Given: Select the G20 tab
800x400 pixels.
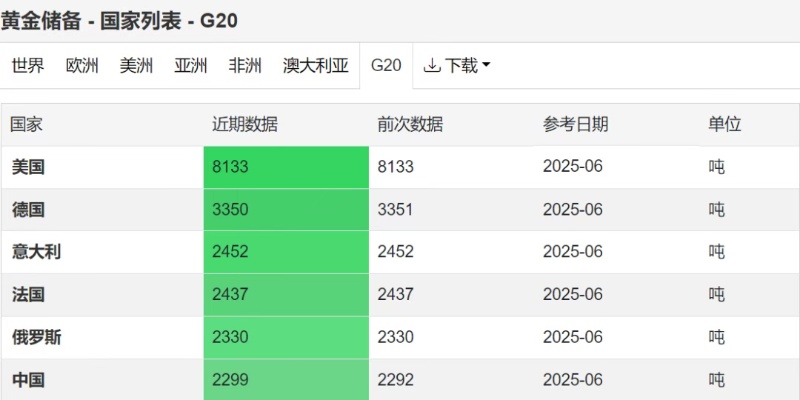Looking at the screenshot, I should pyautogui.click(x=386, y=66).
